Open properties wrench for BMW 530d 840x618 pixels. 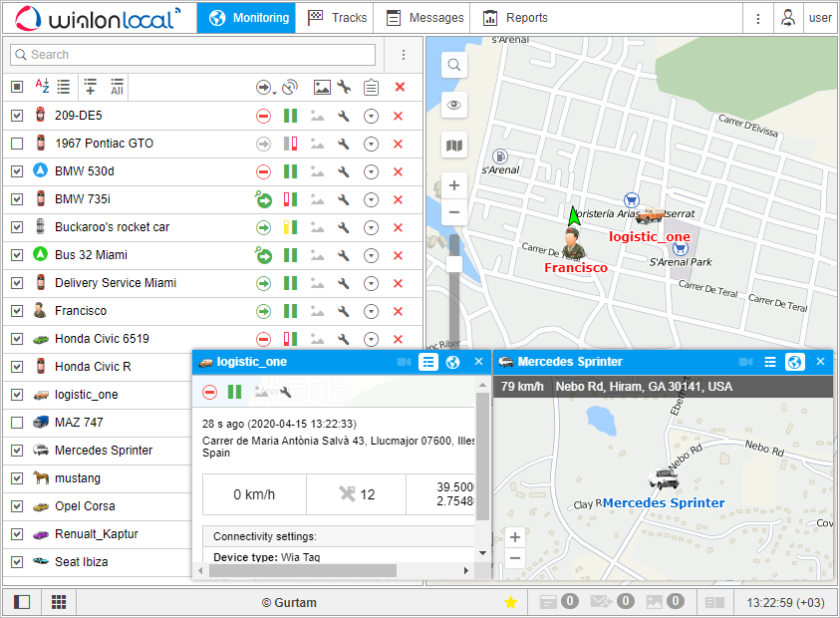tap(343, 171)
